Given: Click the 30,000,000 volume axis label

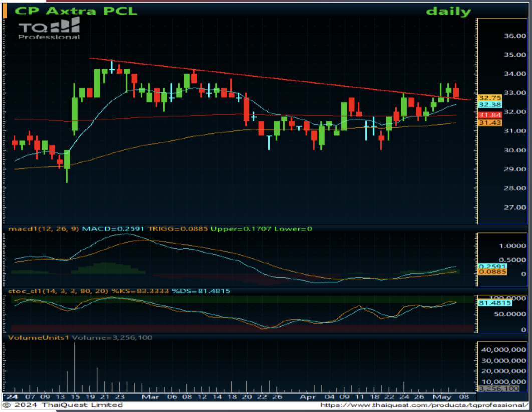Looking at the screenshot, I should point(504,360).
